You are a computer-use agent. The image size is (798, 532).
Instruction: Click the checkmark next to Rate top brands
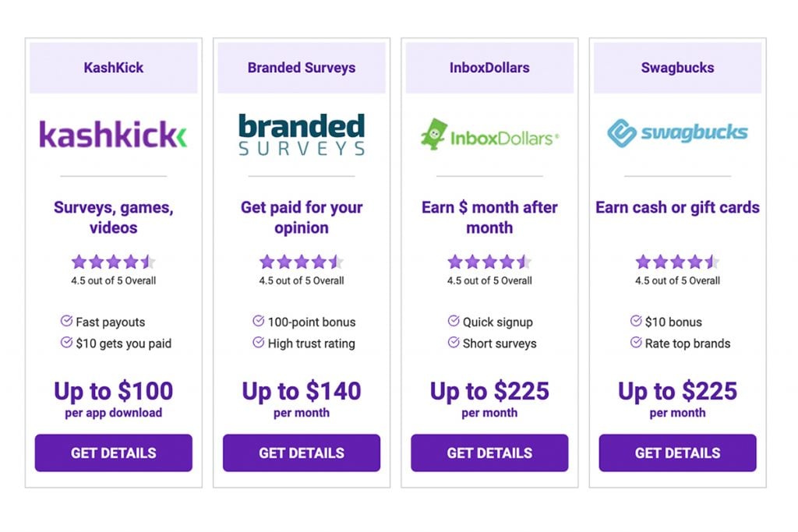[x=635, y=343]
